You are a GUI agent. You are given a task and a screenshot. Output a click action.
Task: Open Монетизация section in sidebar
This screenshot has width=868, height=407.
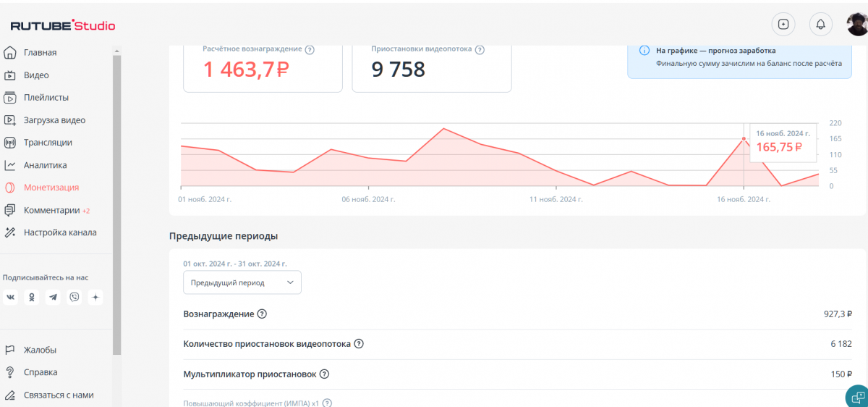click(51, 188)
